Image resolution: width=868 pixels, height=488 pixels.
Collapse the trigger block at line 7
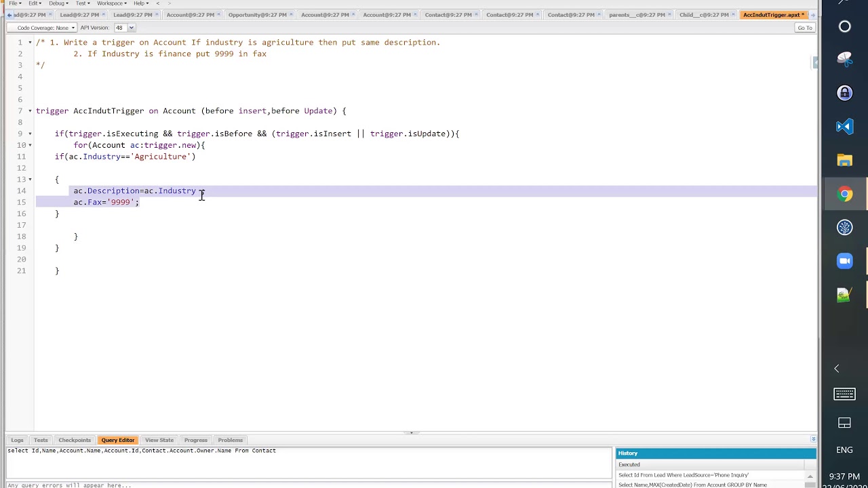(x=30, y=111)
